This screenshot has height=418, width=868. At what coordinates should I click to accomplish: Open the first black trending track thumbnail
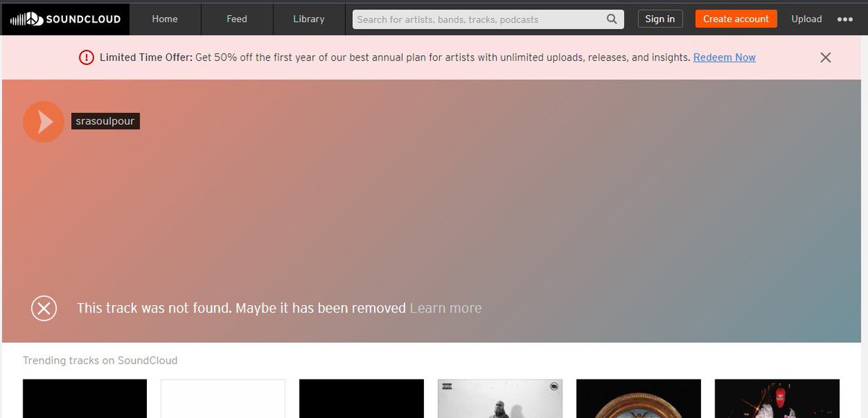point(85,398)
